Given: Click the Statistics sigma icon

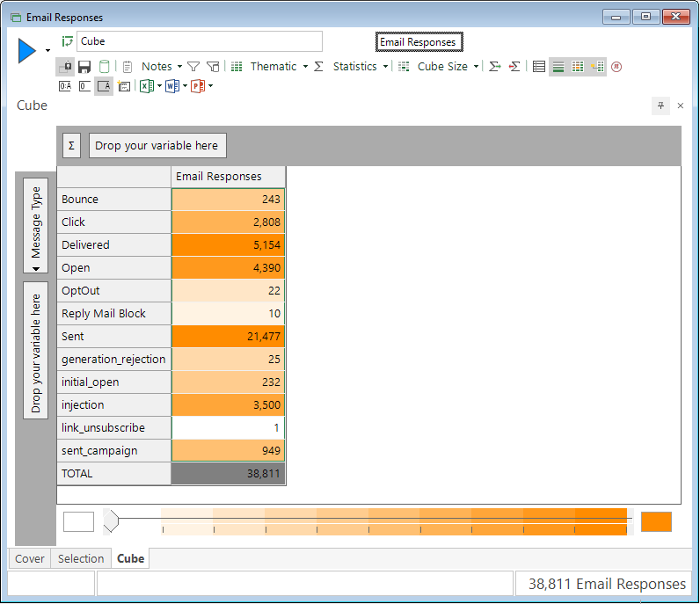Looking at the screenshot, I should tap(318, 67).
